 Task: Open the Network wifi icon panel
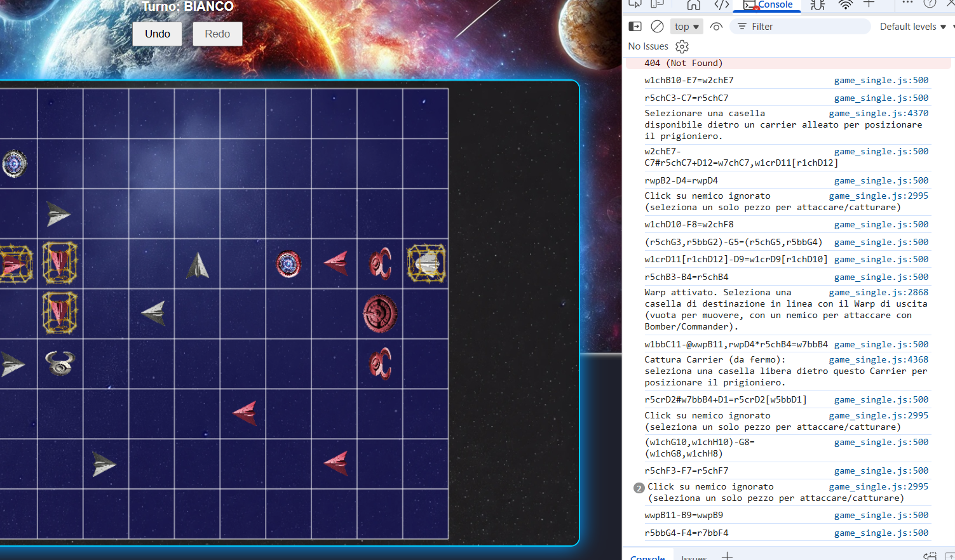(845, 5)
